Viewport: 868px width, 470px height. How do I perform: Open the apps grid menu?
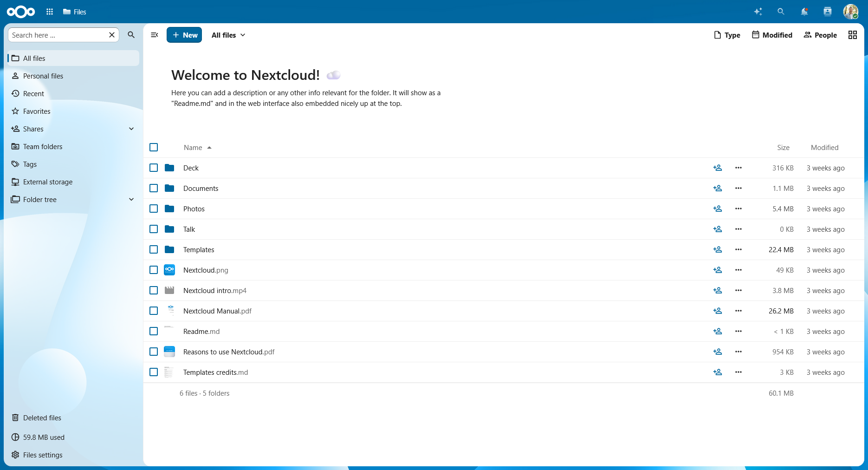point(50,12)
